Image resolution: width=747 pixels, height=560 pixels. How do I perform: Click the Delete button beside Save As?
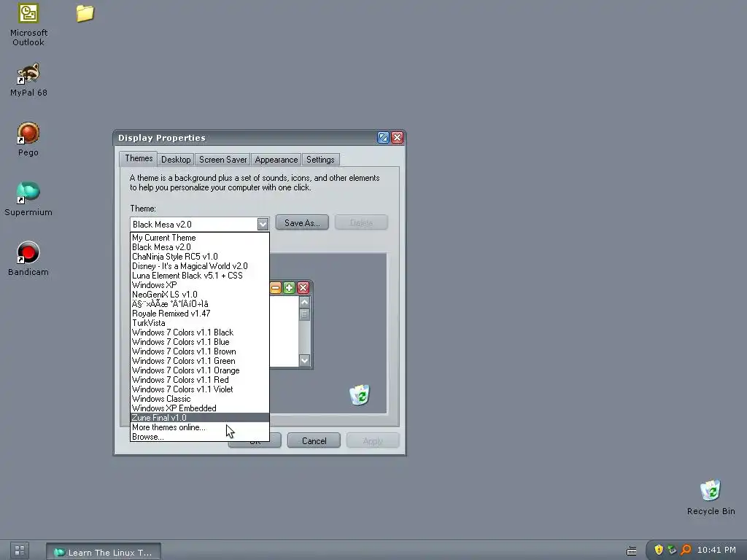coord(361,222)
